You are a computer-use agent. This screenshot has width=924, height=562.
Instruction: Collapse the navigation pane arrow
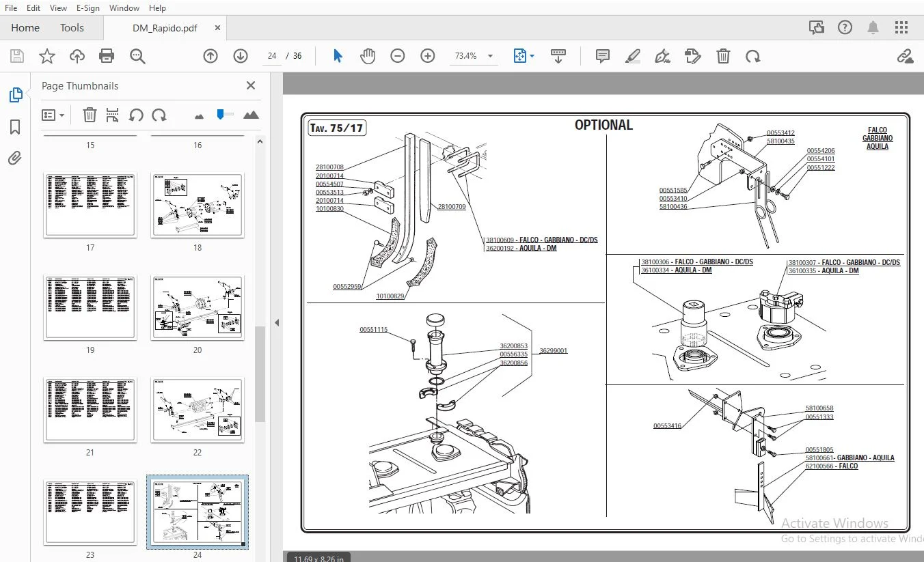point(277,322)
